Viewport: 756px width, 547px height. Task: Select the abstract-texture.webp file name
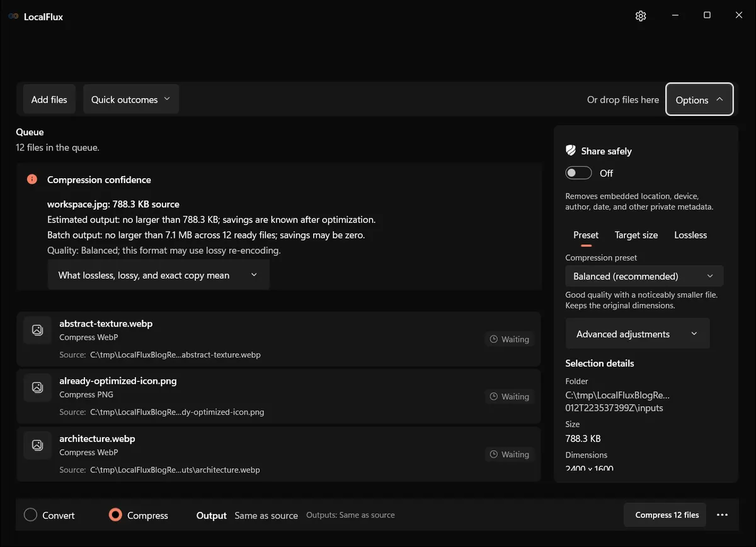(x=106, y=324)
